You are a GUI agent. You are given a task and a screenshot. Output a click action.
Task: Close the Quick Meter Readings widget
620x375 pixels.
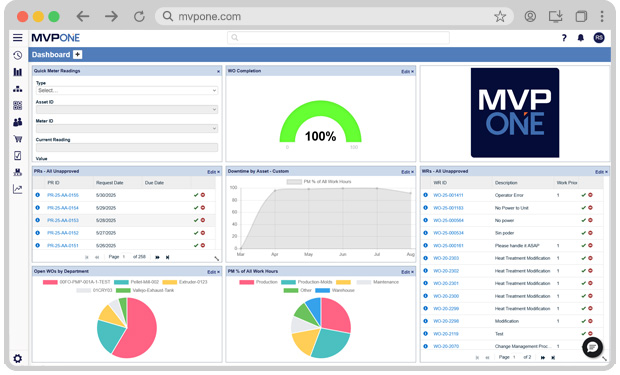pyautogui.click(x=218, y=72)
